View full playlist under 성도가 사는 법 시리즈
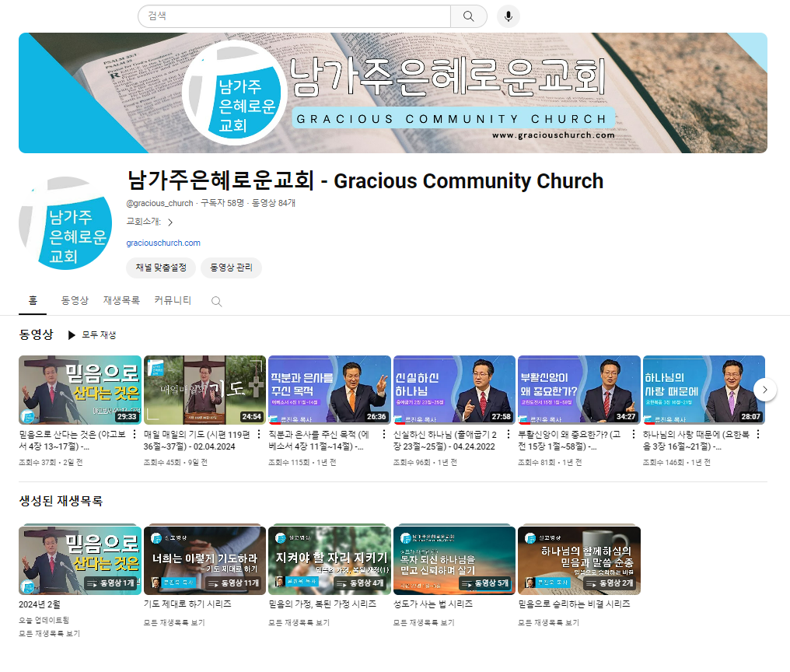790x672 pixels. click(x=424, y=622)
